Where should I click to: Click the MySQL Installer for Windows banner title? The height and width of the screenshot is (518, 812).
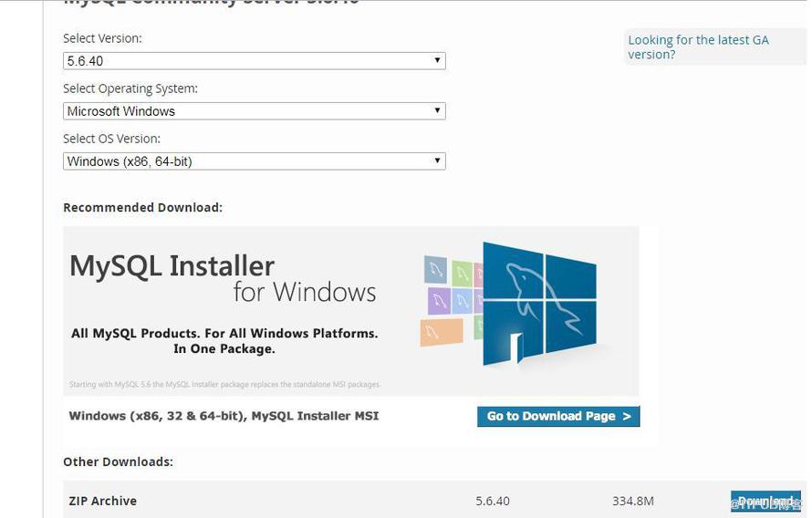tap(223, 278)
